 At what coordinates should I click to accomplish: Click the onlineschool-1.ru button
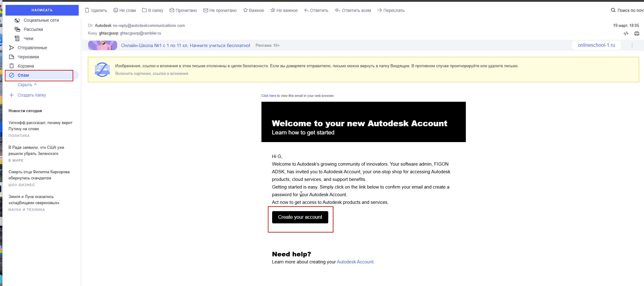[x=596, y=45]
